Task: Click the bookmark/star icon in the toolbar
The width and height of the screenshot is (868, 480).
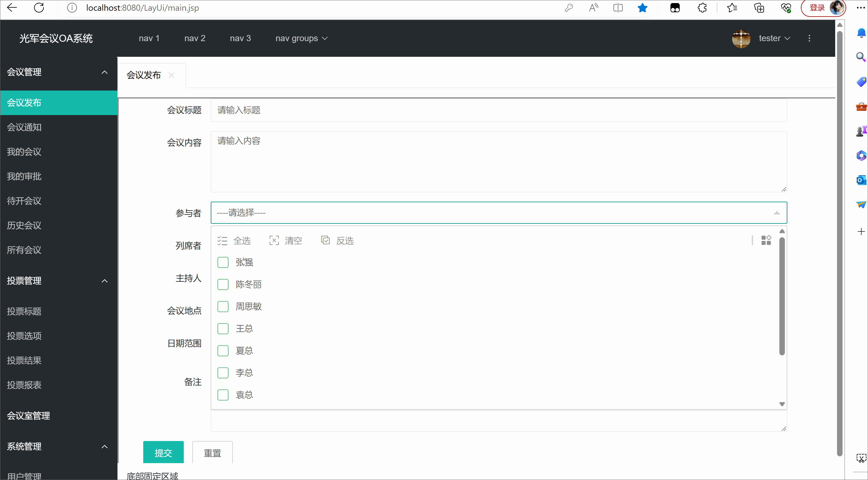Action: click(643, 8)
